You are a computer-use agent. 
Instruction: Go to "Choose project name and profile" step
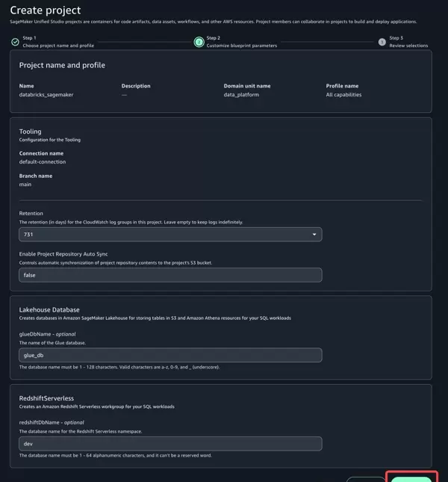point(58,46)
